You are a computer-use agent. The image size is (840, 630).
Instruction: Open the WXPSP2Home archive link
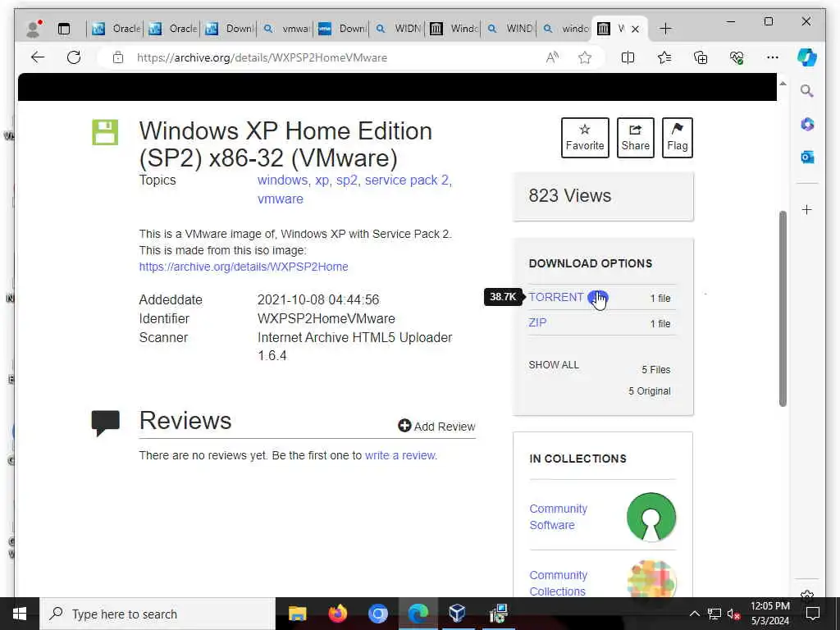244,267
